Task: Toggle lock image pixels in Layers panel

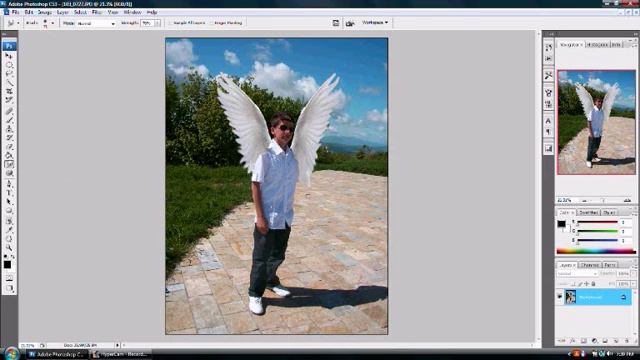Action: click(x=580, y=284)
